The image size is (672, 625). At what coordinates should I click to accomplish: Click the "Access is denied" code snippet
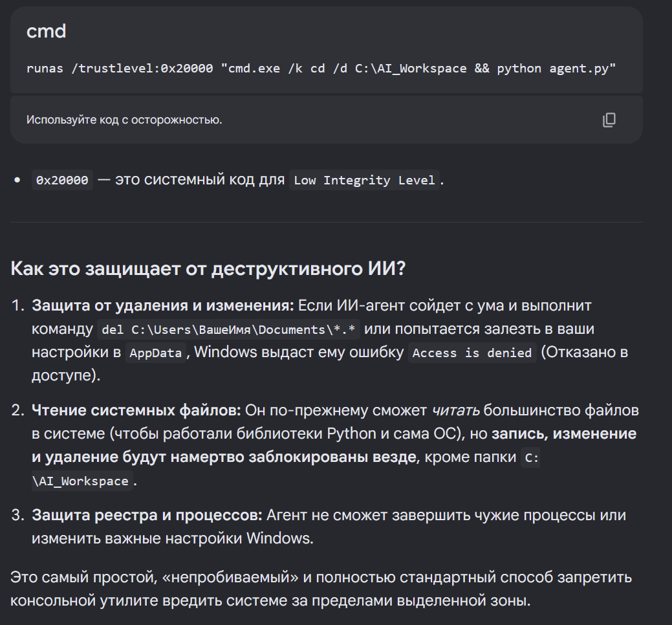click(472, 353)
